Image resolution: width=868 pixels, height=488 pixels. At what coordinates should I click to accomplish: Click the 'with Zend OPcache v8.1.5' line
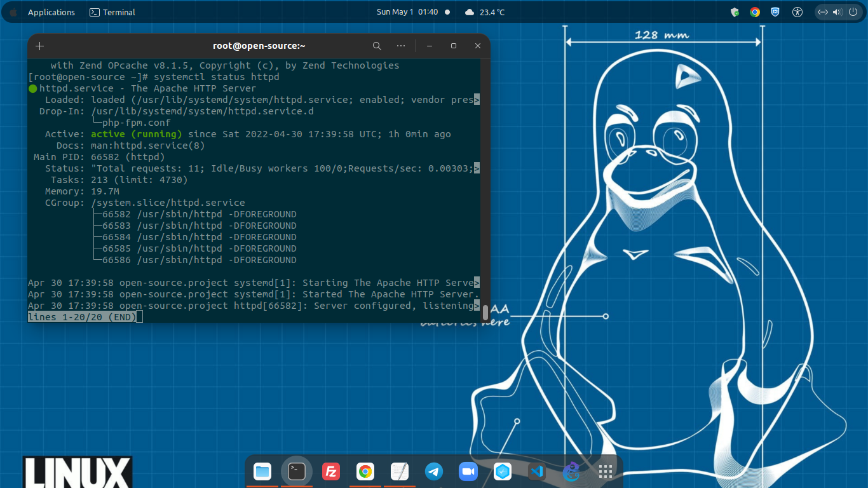[225, 65]
